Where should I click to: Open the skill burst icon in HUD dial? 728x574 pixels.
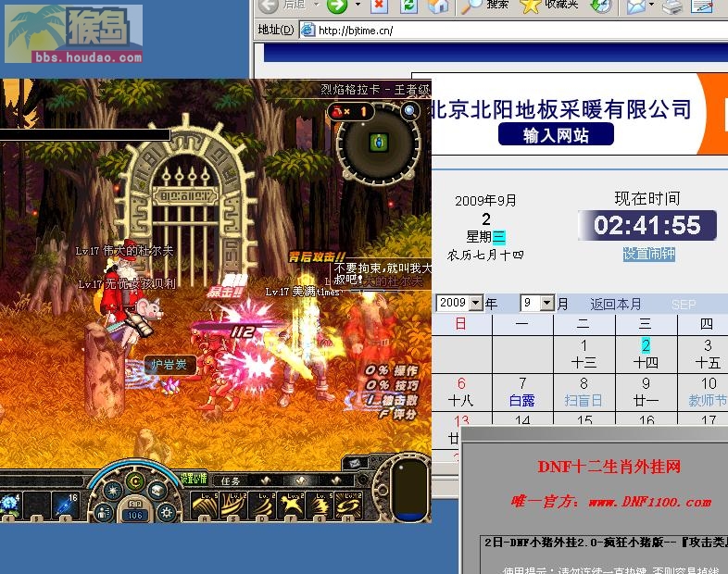tap(114, 491)
